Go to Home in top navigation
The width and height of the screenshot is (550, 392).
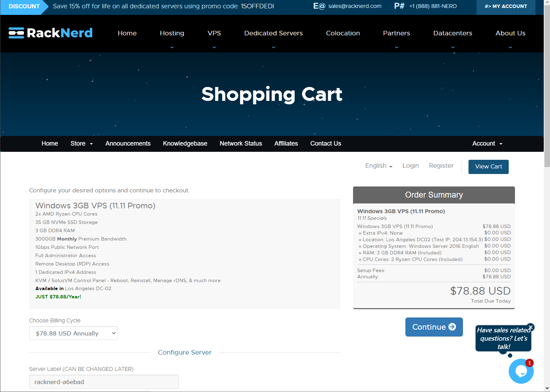pos(127,33)
